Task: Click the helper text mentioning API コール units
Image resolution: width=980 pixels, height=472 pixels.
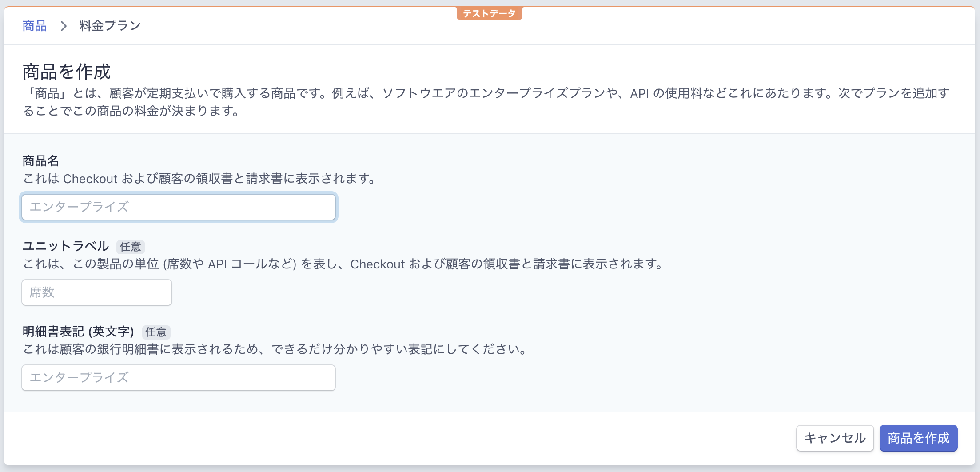Action: (342, 264)
